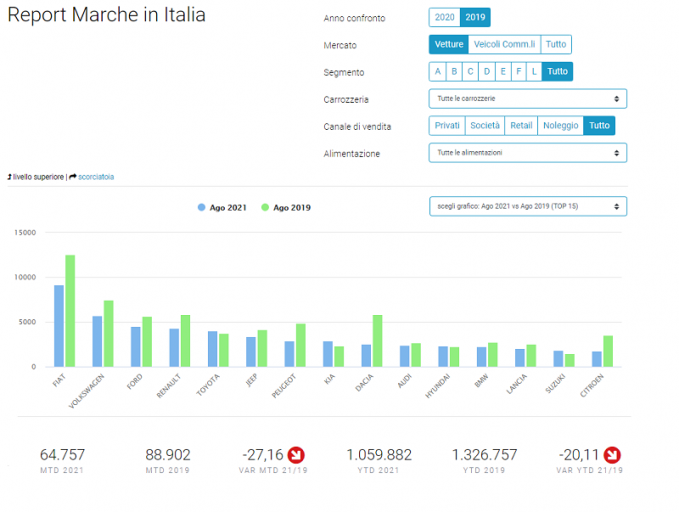This screenshot has height=512, width=679.
Task: Select Tutto in Mercato row
Action: (x=556, y=44)
